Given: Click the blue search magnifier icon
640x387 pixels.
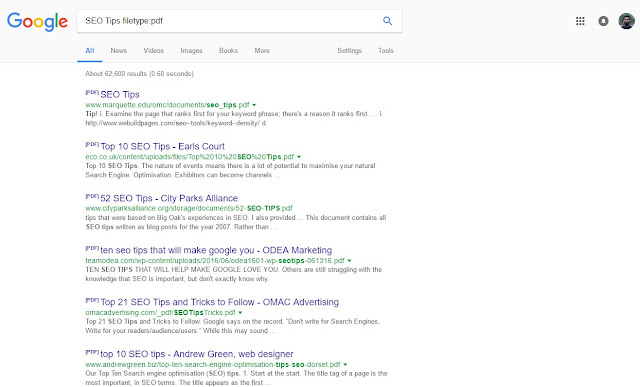Looking at the screenshot, I should pos(387,21).
